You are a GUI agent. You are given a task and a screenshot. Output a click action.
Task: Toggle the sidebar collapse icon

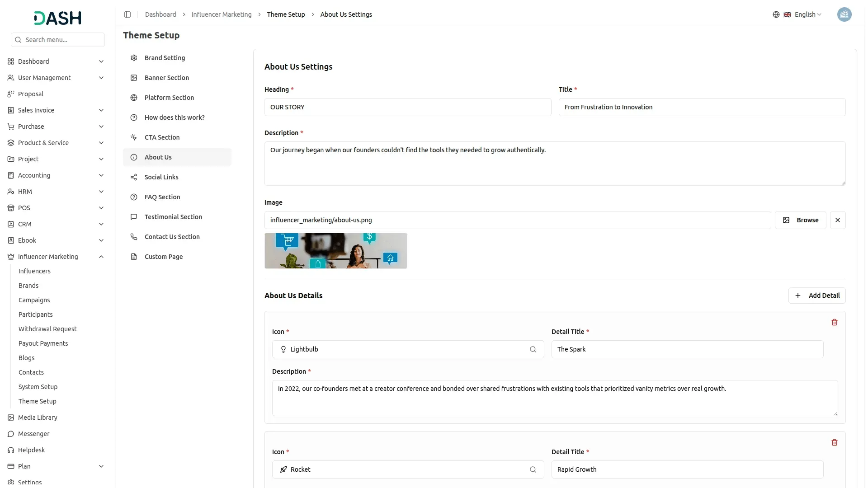pos(127,14)
